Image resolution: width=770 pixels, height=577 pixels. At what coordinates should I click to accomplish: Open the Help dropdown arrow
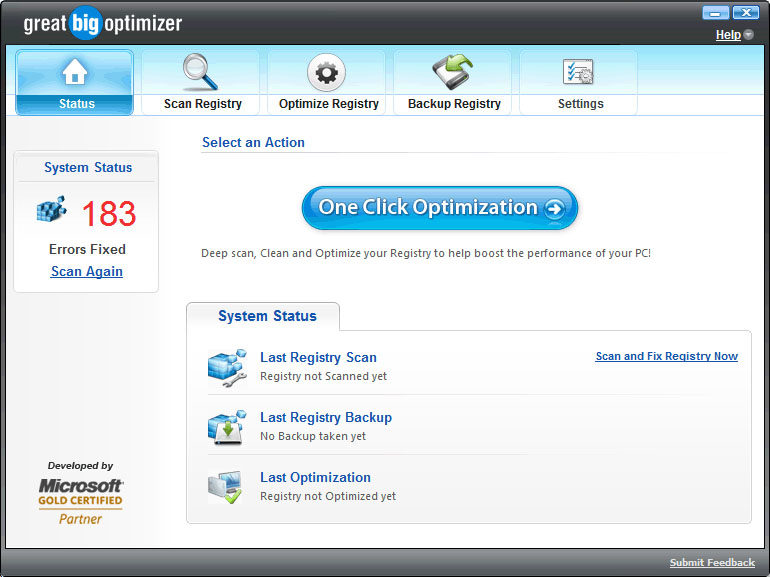coord(748,34)
